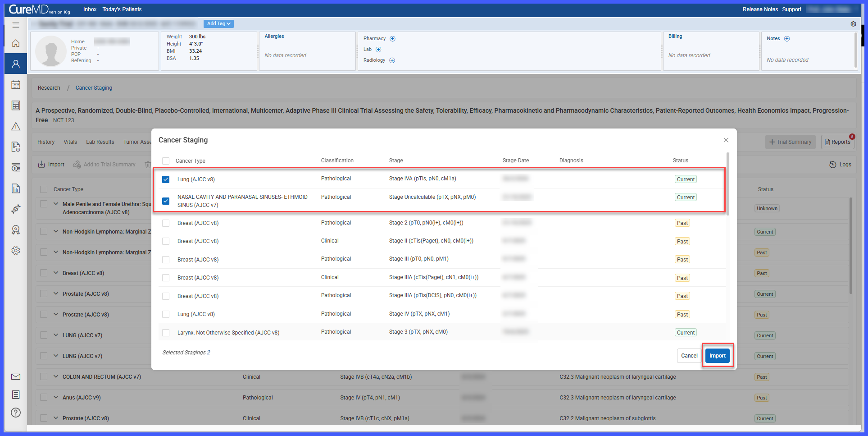Open the mail envelope sidebar icon

[16, 376]
